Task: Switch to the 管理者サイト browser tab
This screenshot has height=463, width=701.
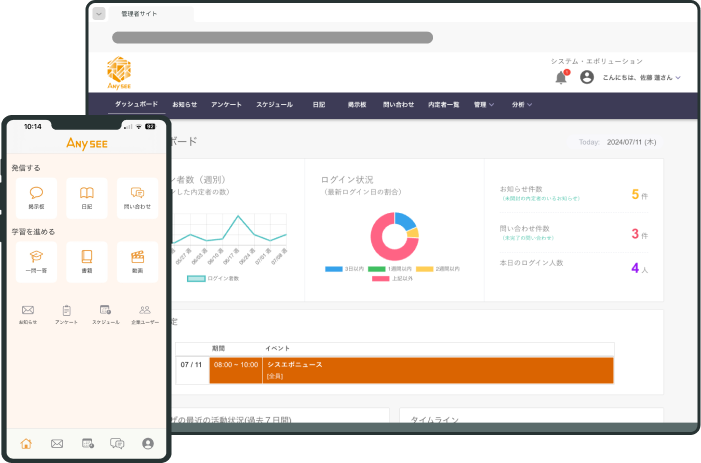Action: pos(151,14)
